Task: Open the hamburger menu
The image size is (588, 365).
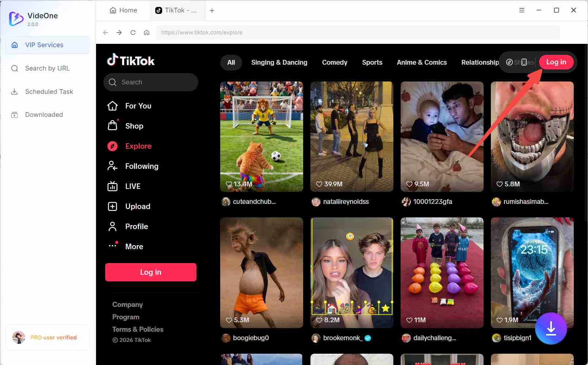Action: pos(522,10)
